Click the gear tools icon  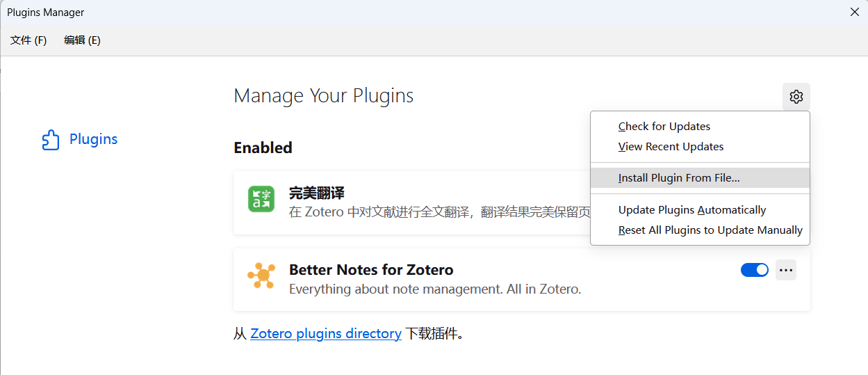[796, 97]
